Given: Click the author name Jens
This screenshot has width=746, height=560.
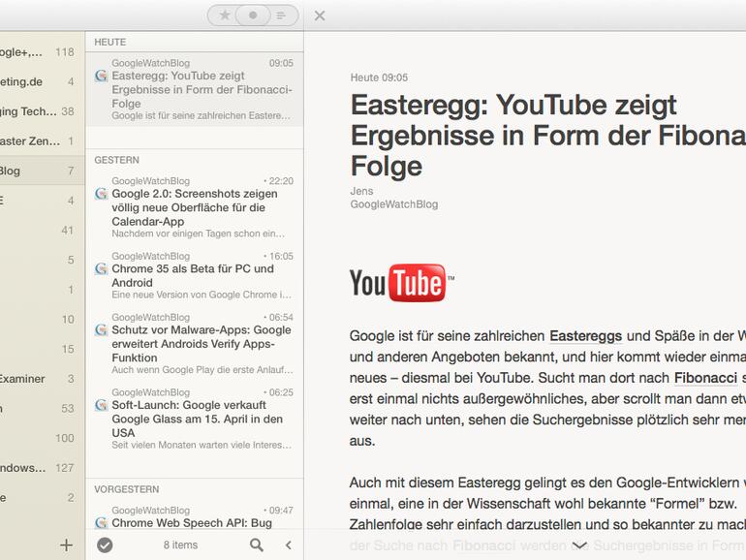Looking at the screenshot, I should (x=361, y=191).
